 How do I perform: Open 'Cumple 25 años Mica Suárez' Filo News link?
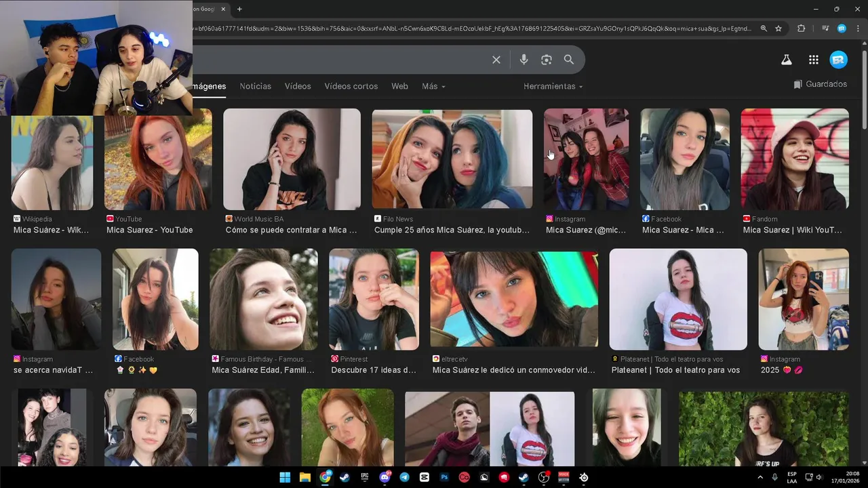click(452, 230)
